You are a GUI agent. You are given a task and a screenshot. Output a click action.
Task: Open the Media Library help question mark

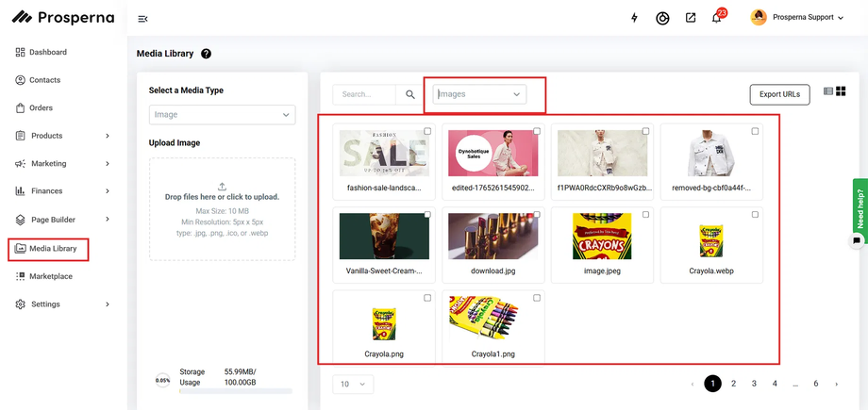click(206, 54)
